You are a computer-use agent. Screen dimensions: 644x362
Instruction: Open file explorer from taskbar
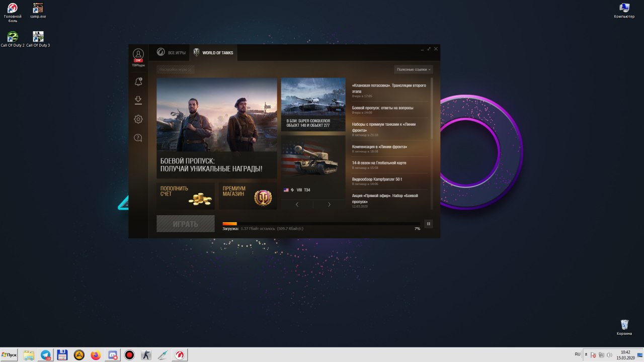[29, 355]
